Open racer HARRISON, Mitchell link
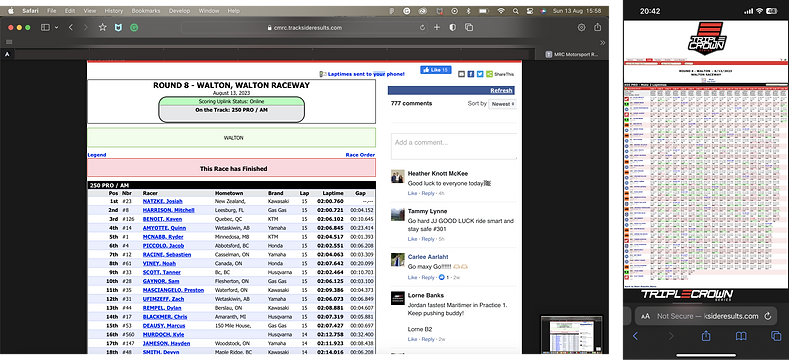Image resolution: width=789 pixels, height=360 pixels. coord(169,210)
